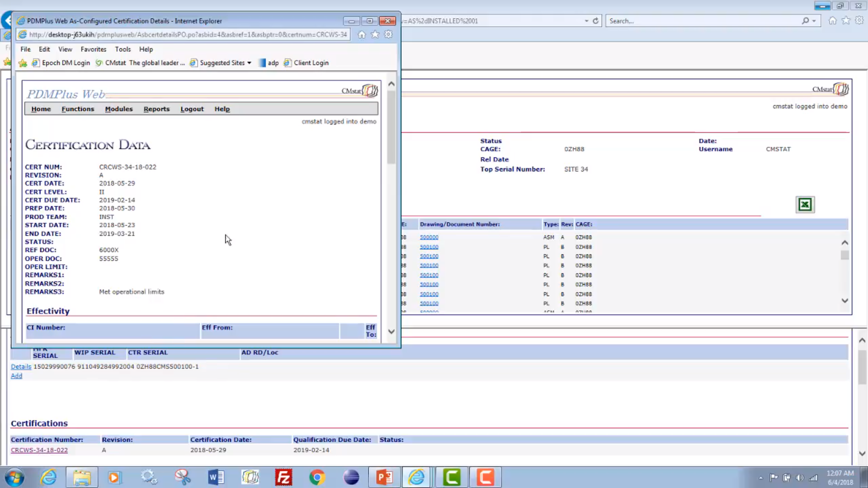Open the Excel export icon

[805, 204]
